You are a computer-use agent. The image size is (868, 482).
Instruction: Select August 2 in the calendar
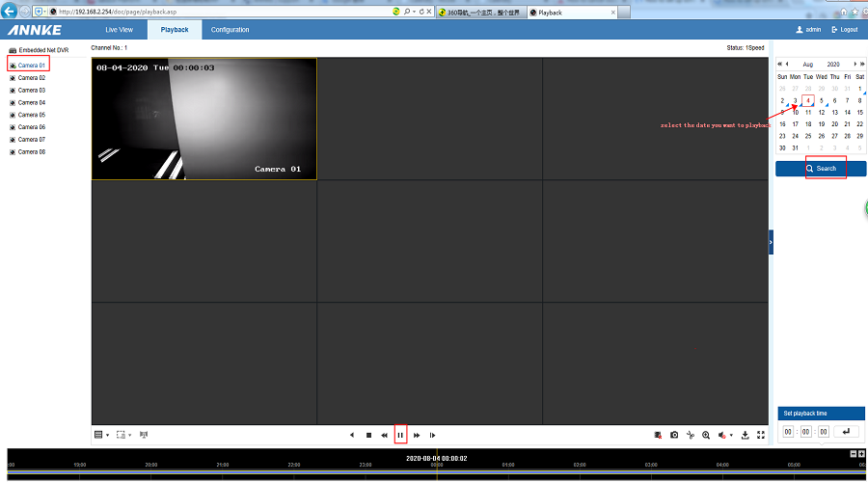tap(782, 100)
